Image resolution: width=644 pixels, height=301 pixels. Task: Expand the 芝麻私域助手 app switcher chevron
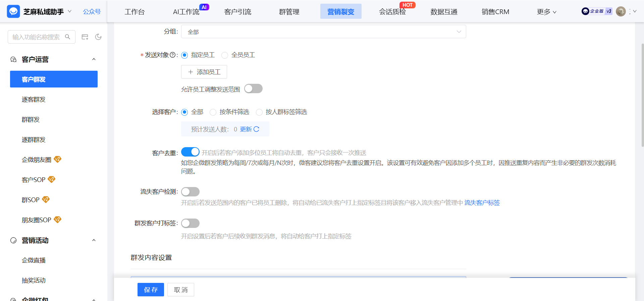click(70, 11)
